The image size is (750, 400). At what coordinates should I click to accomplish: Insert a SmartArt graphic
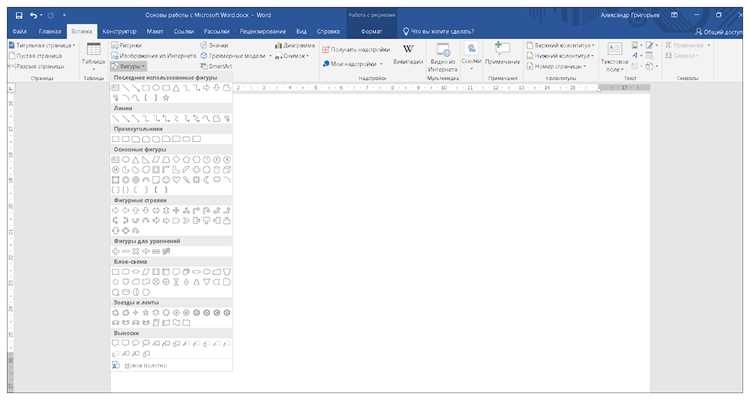pyautogui.click(x=216, y=67)
